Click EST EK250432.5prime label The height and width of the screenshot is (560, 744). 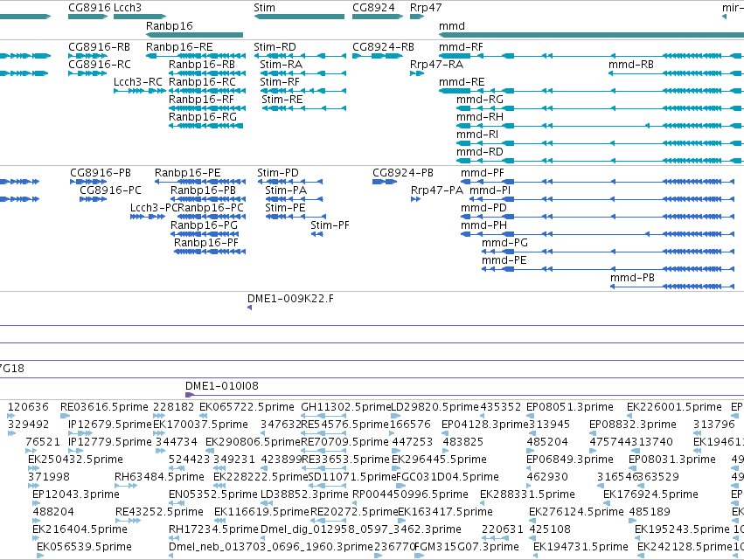point(75,460)
